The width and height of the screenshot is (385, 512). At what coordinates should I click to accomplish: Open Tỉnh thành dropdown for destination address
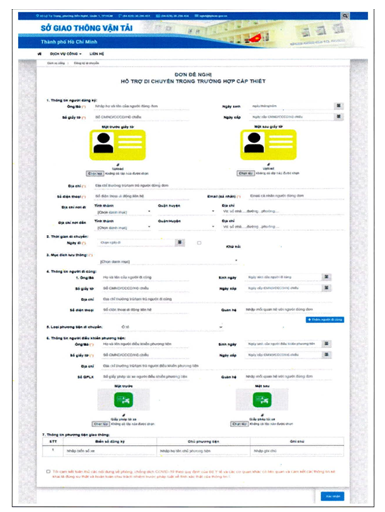click(x=123, y=228)
